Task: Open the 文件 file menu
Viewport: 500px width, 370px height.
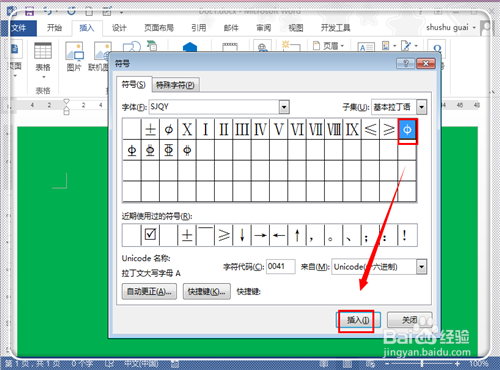Action: point(19,28)
